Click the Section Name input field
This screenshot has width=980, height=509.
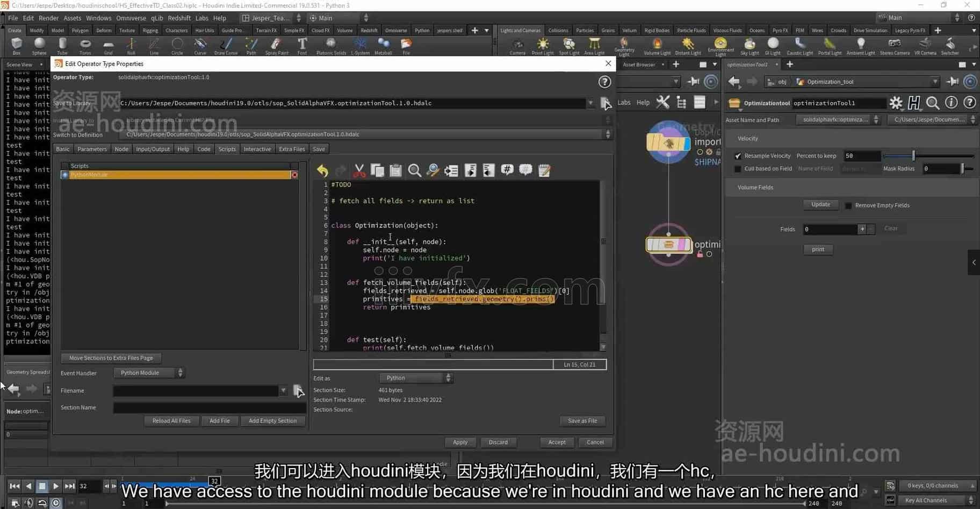tap(210, 408)
